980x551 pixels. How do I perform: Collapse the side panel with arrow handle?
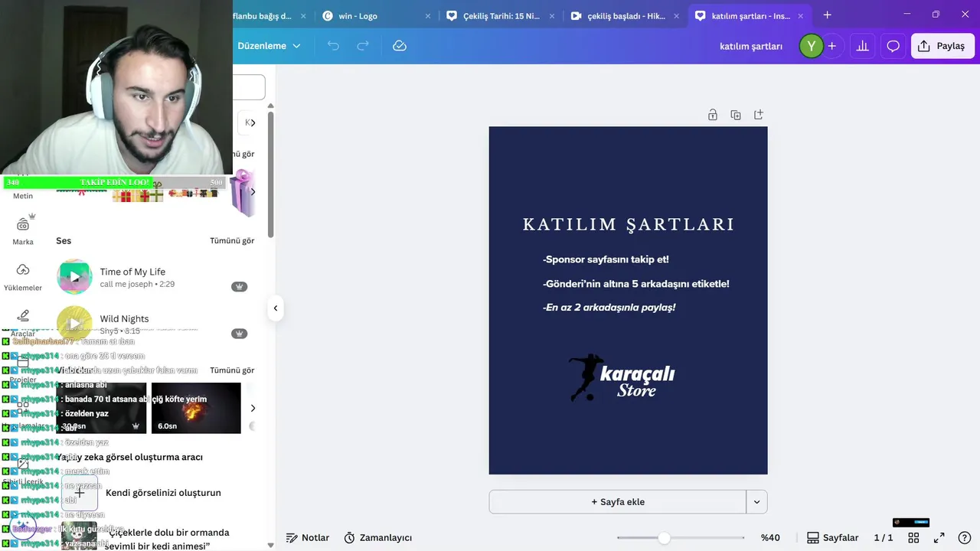(x=276, y=308)
